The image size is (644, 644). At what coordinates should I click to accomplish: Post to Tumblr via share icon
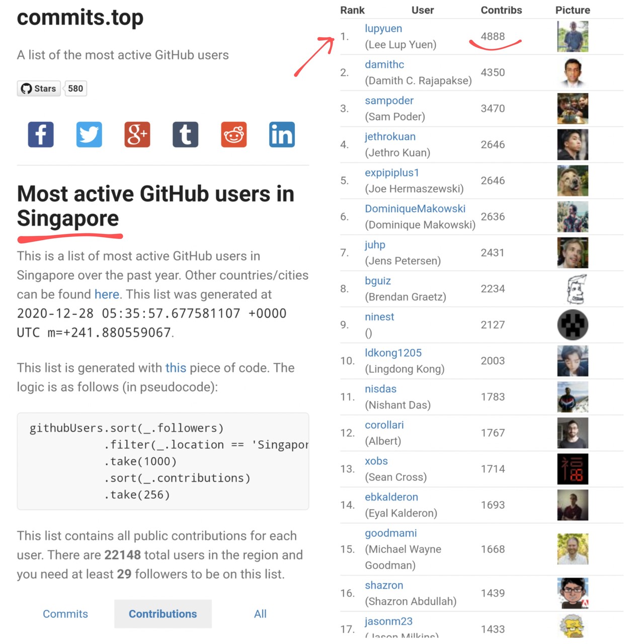[x=186, y=135]
